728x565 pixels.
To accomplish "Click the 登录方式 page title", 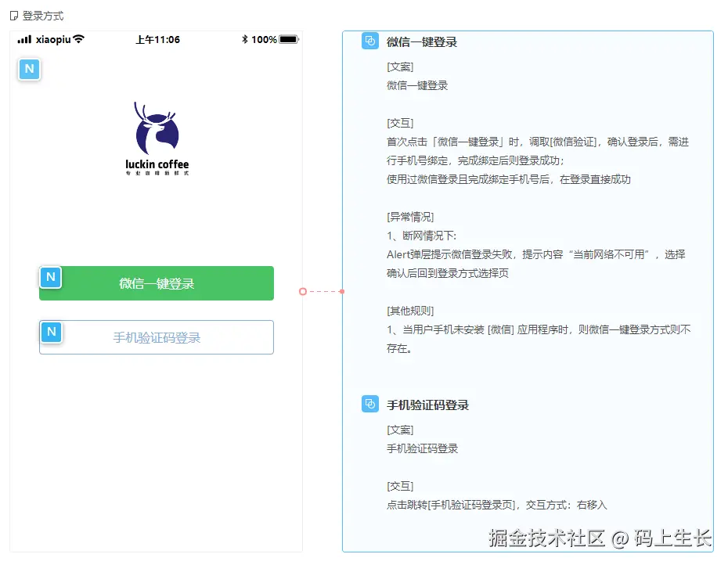I will click(43, 16).
